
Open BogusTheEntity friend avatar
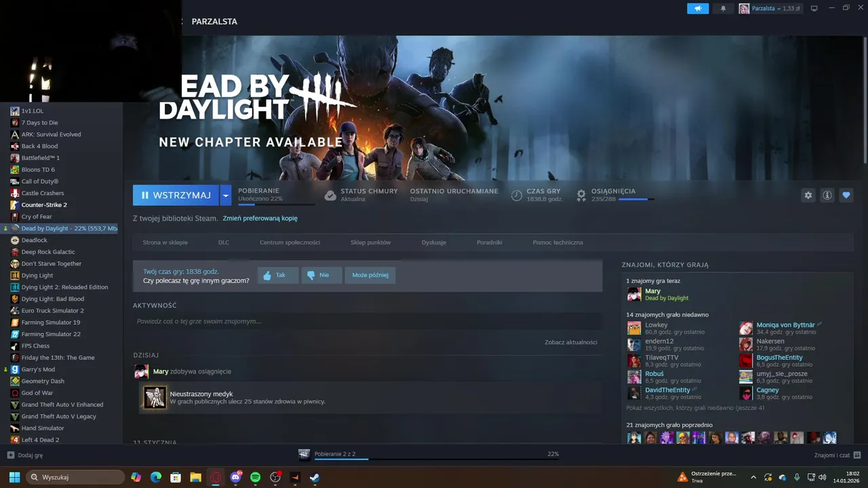[746, 361]
